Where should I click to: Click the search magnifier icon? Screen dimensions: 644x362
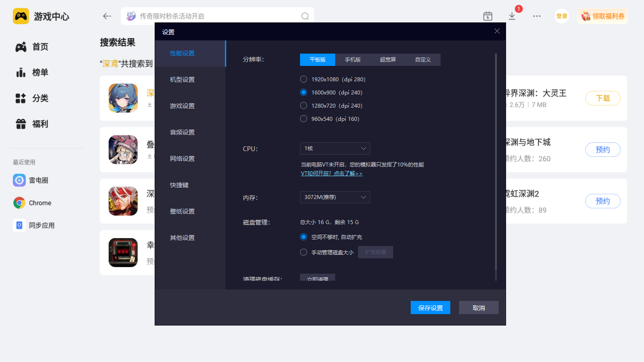click(305, 16)
